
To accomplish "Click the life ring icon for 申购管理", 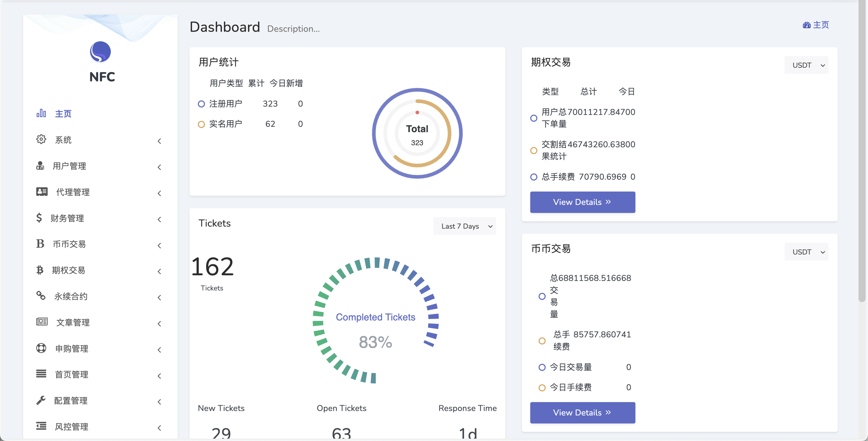I will click(x=41, y=348).
